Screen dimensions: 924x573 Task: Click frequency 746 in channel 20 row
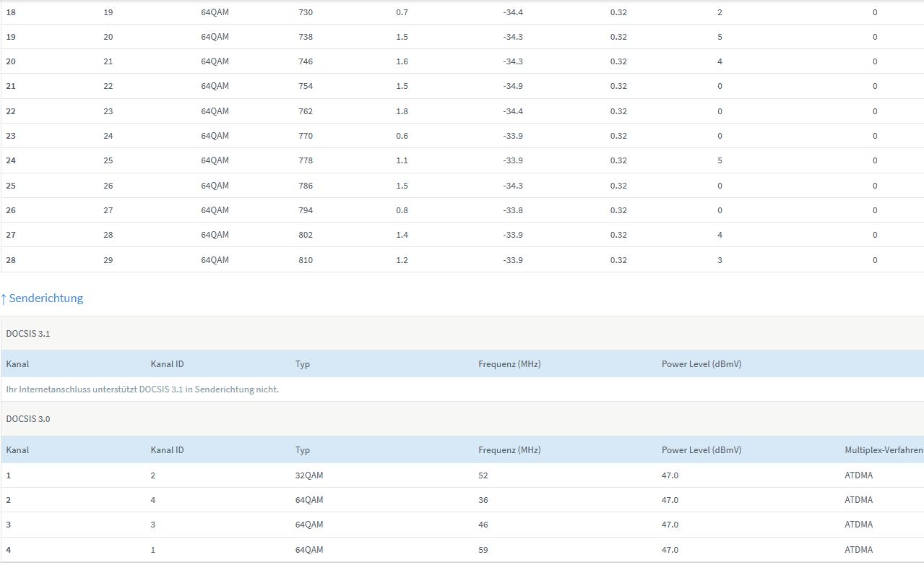[306, 61]
